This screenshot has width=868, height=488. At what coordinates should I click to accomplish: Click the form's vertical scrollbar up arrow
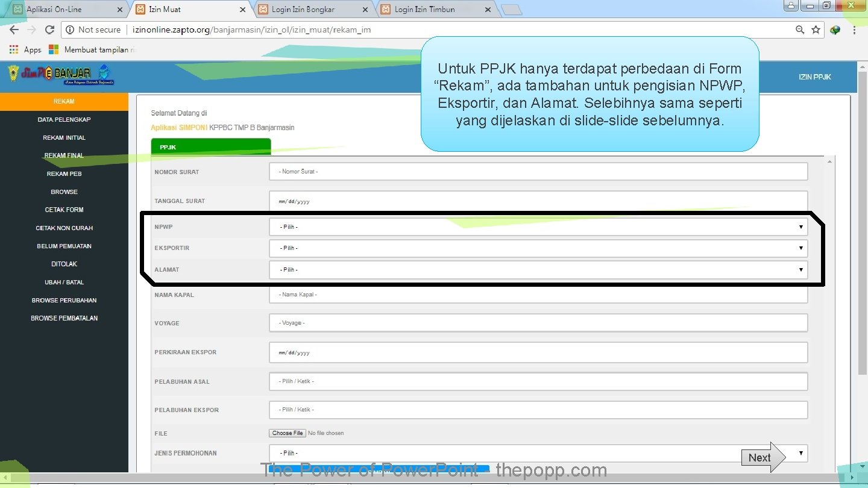[x=830, y=162]
